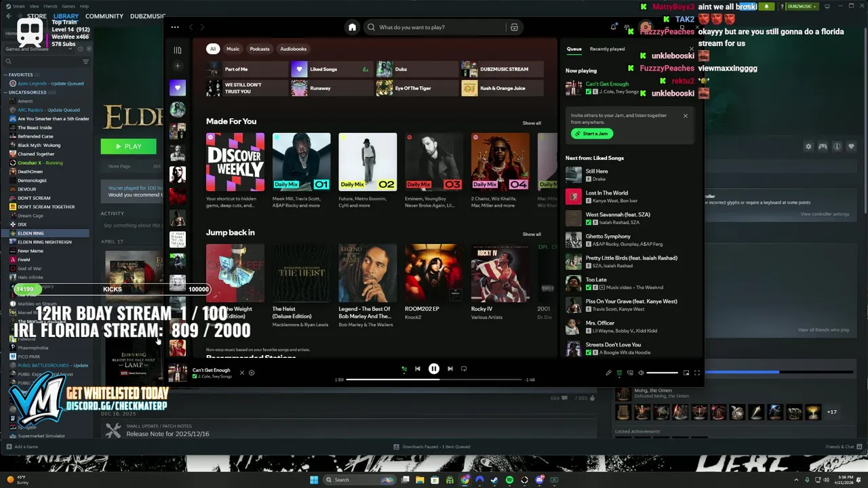
Task: Open Browse icon inside Spotify search bar
Action: click(x=514, y=27)
